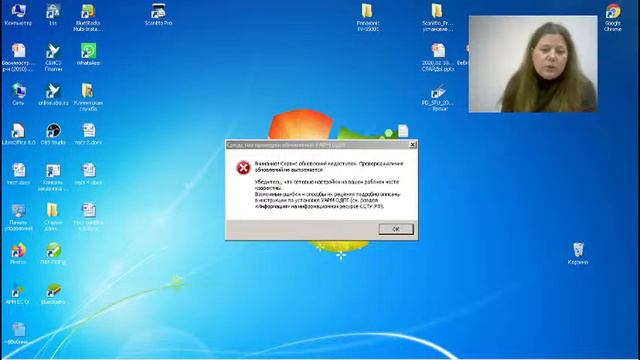Open the Сеть network icon
The height and width of the screenshot is (360, 640).
[18, 94]
